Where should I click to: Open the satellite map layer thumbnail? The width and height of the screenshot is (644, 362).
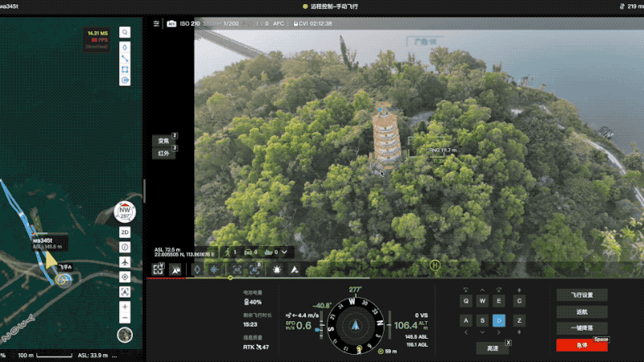[x=125, y=335]
